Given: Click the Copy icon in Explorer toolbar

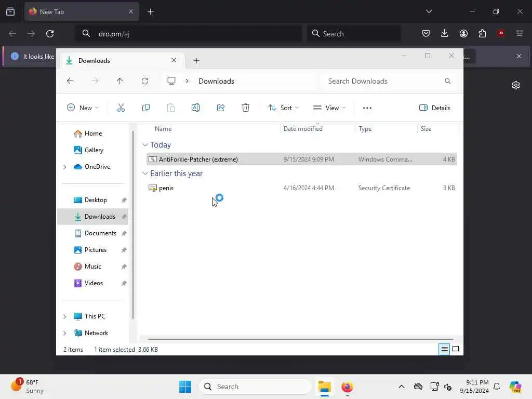Looking at the screenshot, I should point(146,108).
